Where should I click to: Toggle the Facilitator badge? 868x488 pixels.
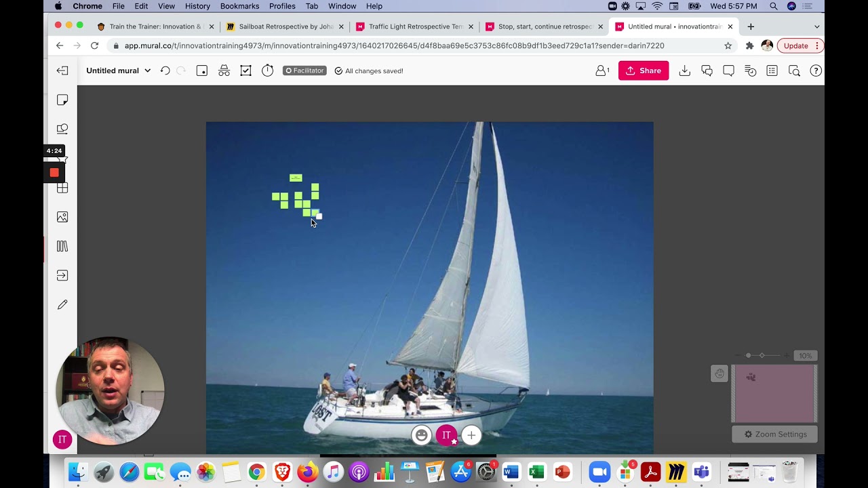coord(304,70)
